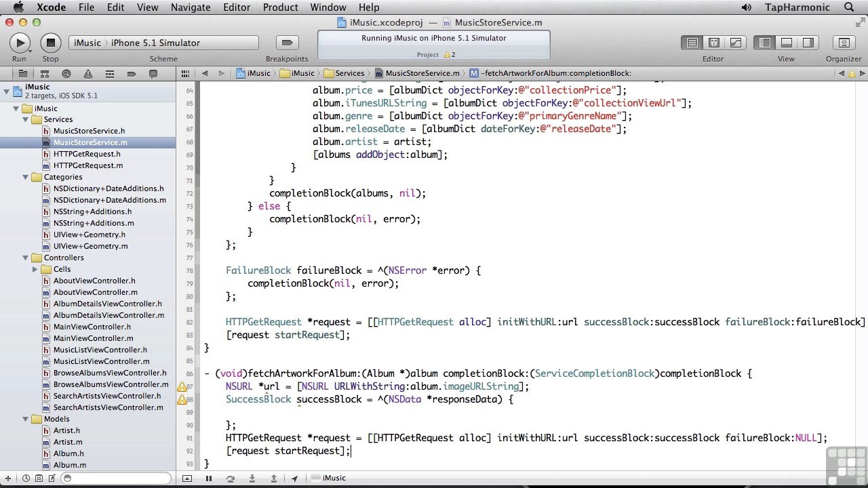The height and width of the screenshot is (488, 868).
Task: Hide the debug area with the bottom bar toggle
Action: point(187,479)
